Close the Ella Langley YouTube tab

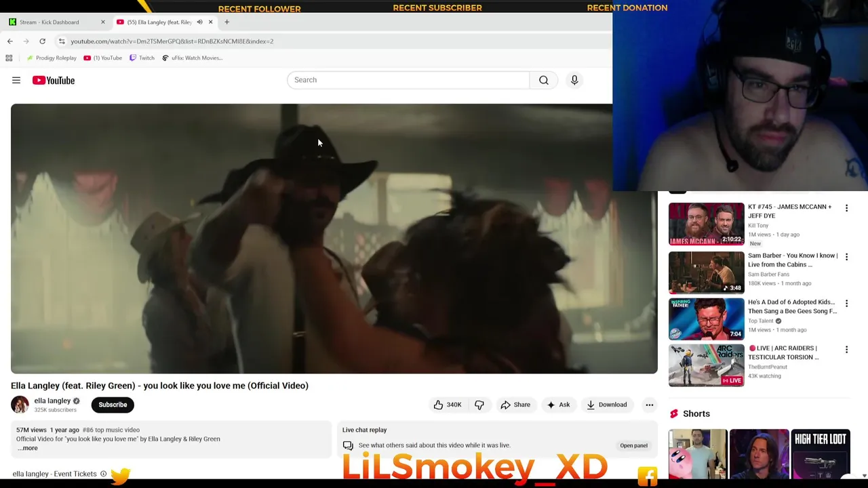pos(210,22)
